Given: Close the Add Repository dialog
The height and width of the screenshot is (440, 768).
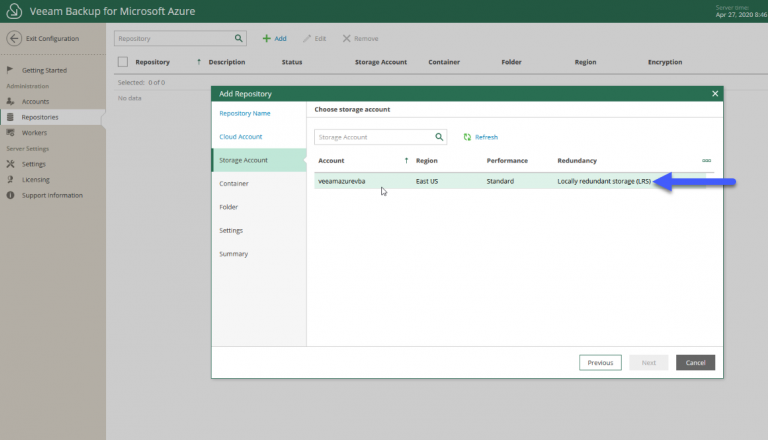Looking at the screenshot, I should click(715, 94).
